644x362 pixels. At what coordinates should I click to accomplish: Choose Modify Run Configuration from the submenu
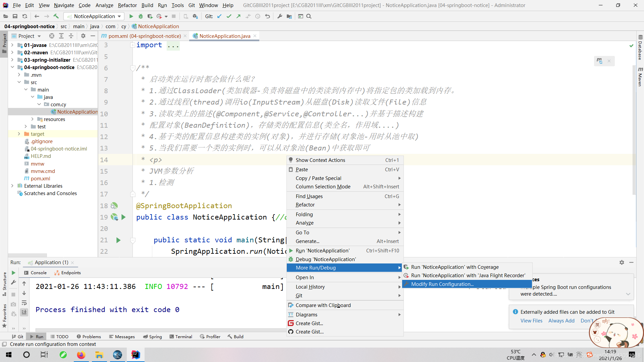click(467, 284)
